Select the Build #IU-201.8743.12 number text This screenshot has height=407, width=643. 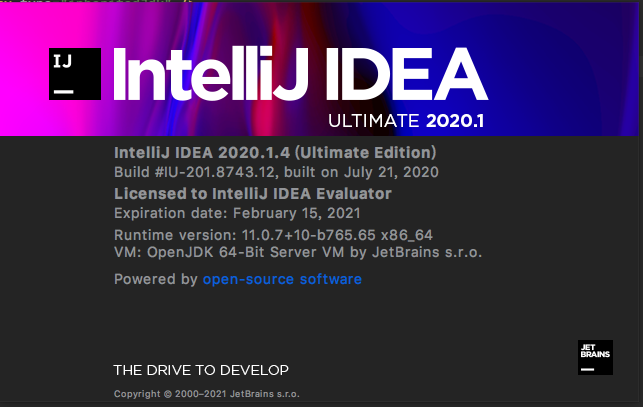pyautogui.click(x=196, y=172)
